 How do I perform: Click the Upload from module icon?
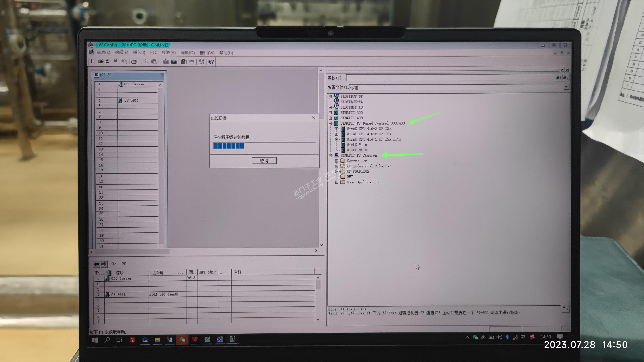174,61
